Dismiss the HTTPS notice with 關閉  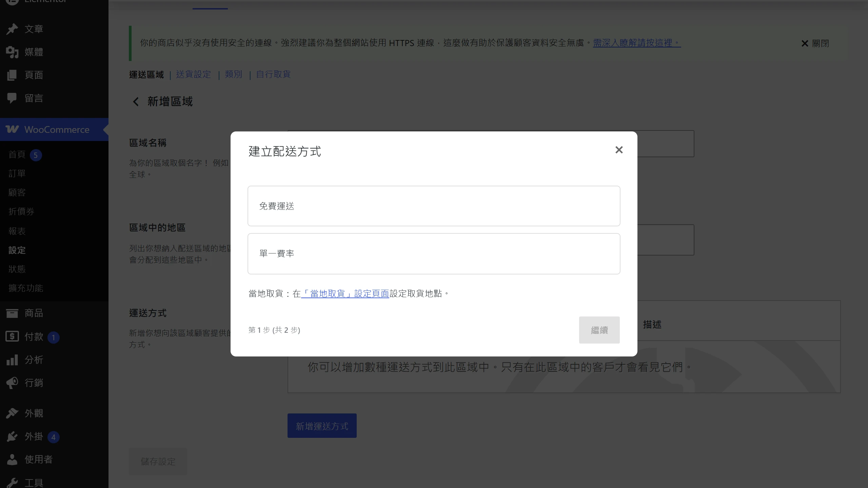tap(815, 43)
